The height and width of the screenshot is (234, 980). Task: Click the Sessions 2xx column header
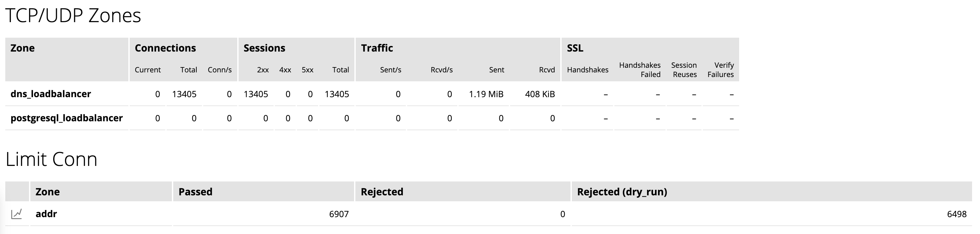(263, 70)
